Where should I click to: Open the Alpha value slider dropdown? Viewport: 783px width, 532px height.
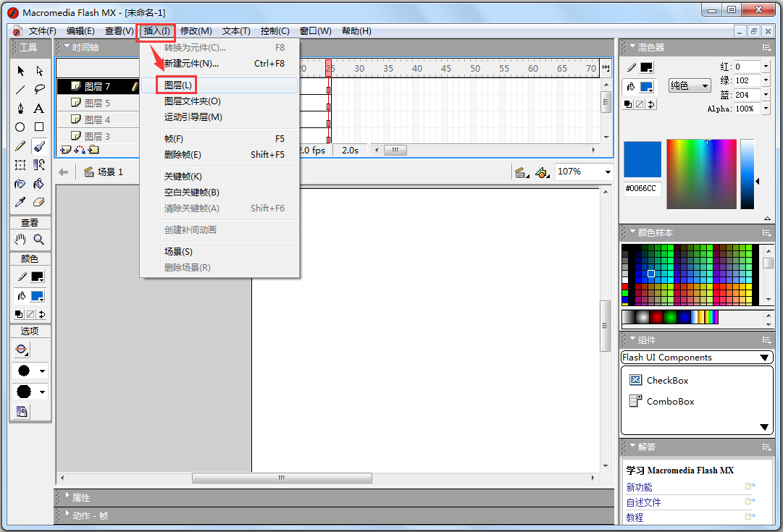(x=766, y=109)
